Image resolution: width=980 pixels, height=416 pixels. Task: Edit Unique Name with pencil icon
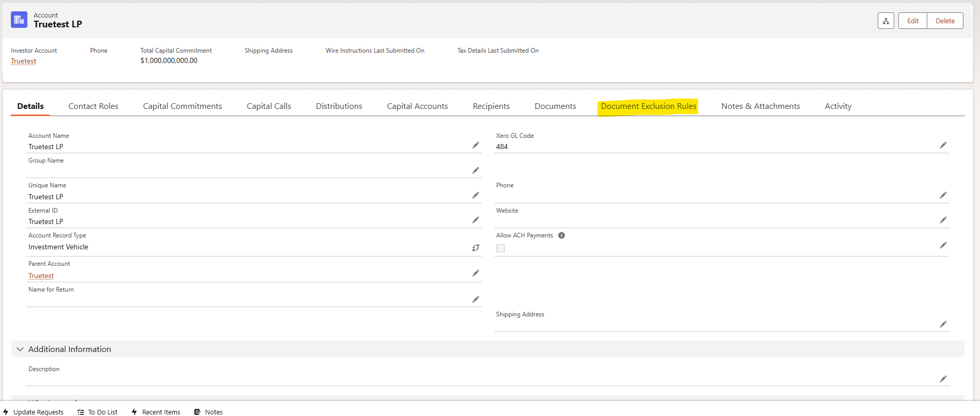476,195
